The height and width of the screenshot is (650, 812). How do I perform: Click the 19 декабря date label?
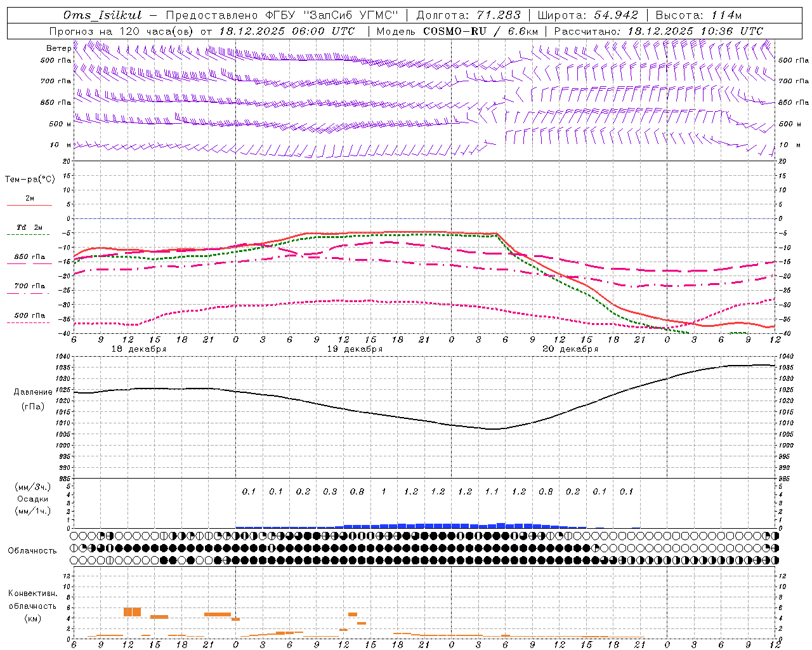[355, 349]
